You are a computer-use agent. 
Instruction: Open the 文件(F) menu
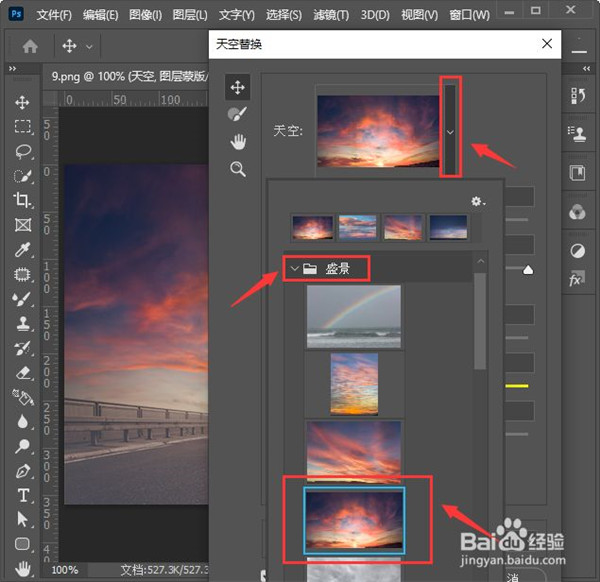54,15
